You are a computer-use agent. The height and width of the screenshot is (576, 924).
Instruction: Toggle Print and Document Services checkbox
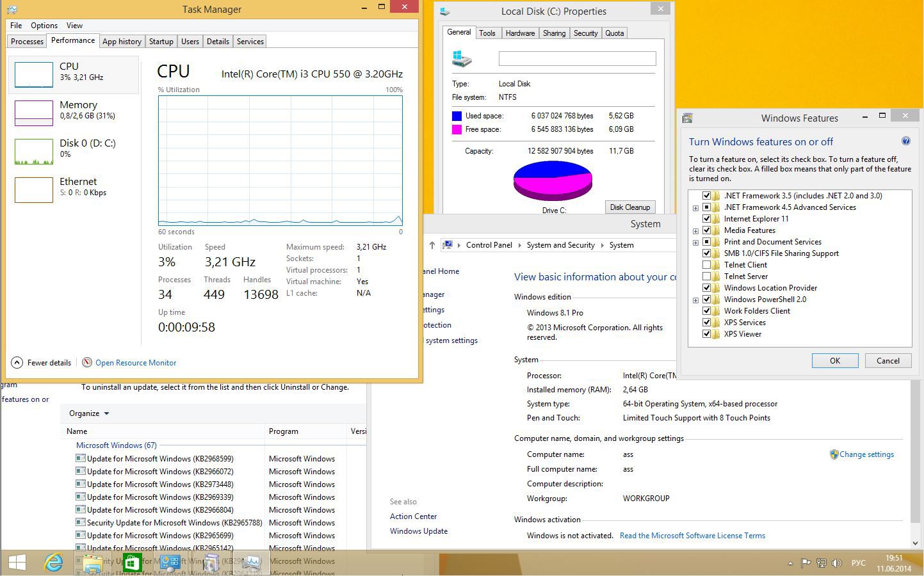706,242
